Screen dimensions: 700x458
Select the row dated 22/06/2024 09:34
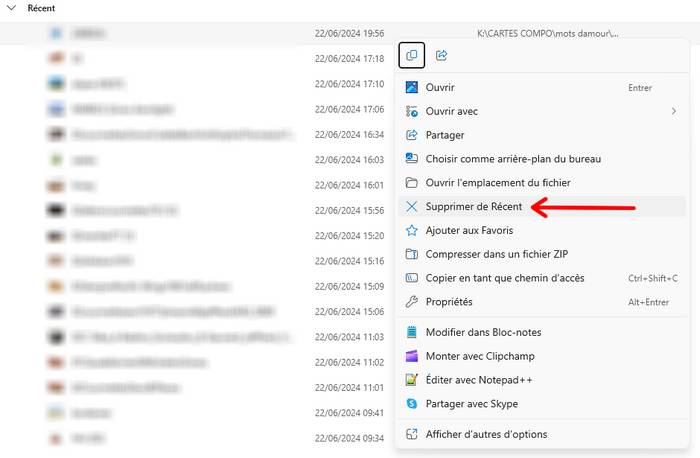click(196, 438)
